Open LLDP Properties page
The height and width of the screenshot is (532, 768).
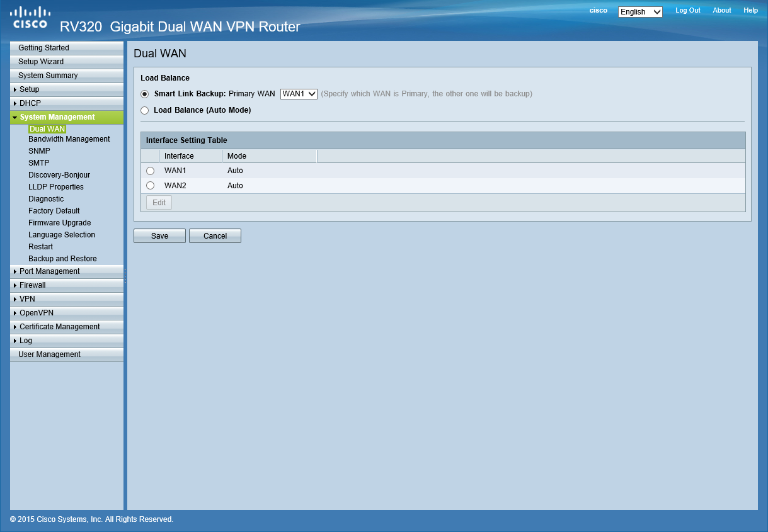(x=56, y=187)
